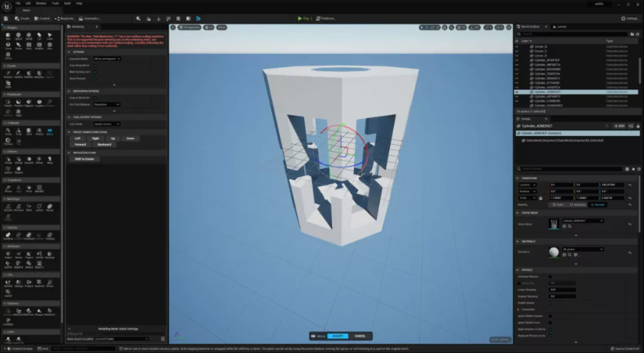The image size is (644, 353).
Task: Select the highlighted Mirror tool icon
Action: point(49,132)
